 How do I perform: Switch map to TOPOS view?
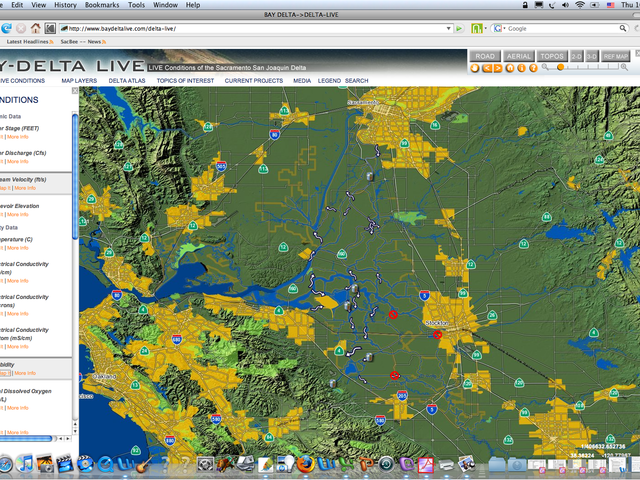[x=552, y=56]
